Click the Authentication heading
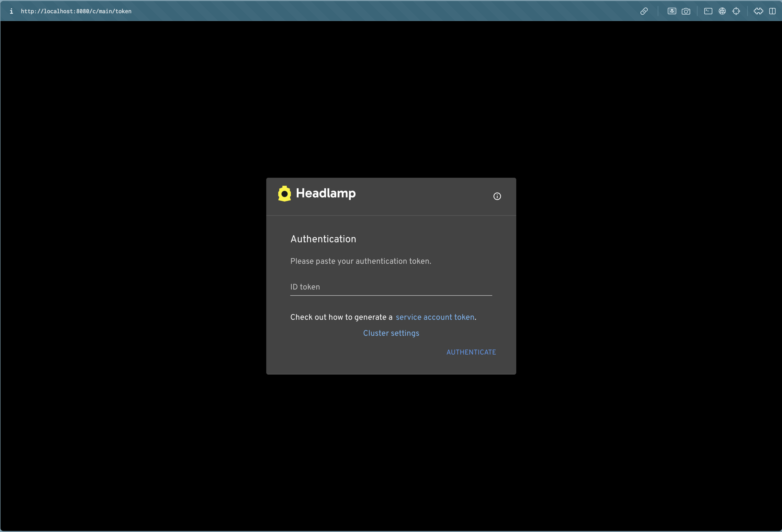 (x=323, y=239)
